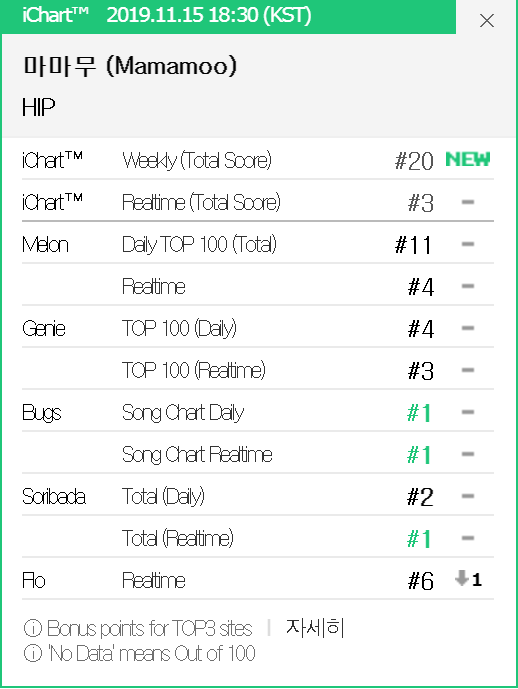Click info icon beside Bonus points note

[x=33, y=628]
